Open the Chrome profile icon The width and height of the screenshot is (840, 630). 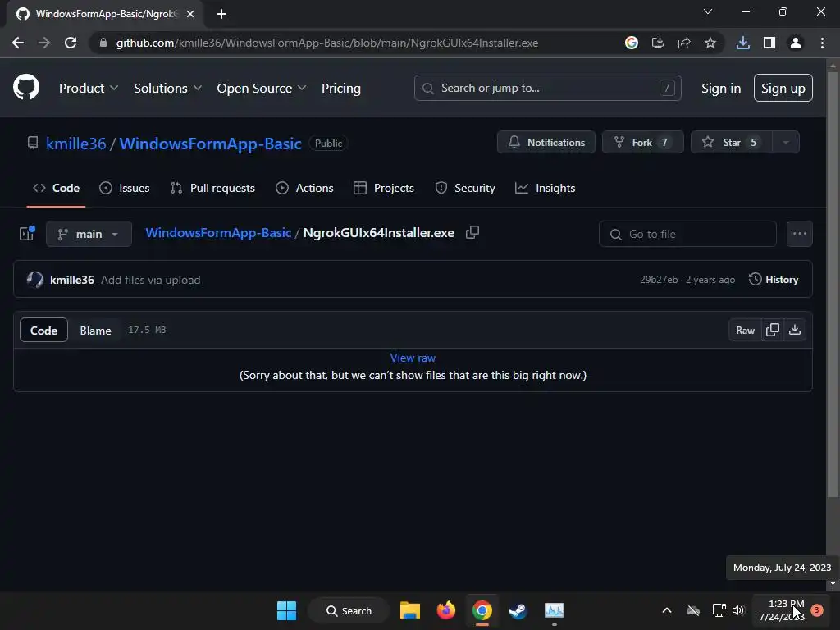[796, 43]
